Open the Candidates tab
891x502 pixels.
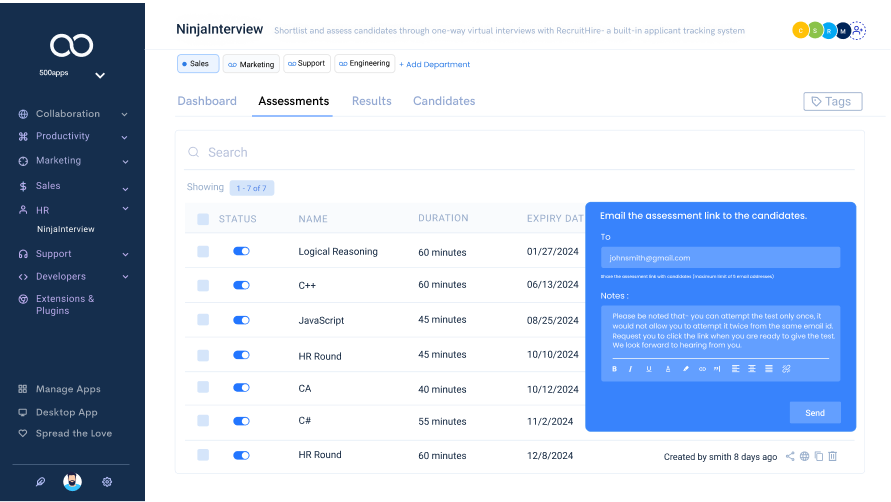pos(444,101)
